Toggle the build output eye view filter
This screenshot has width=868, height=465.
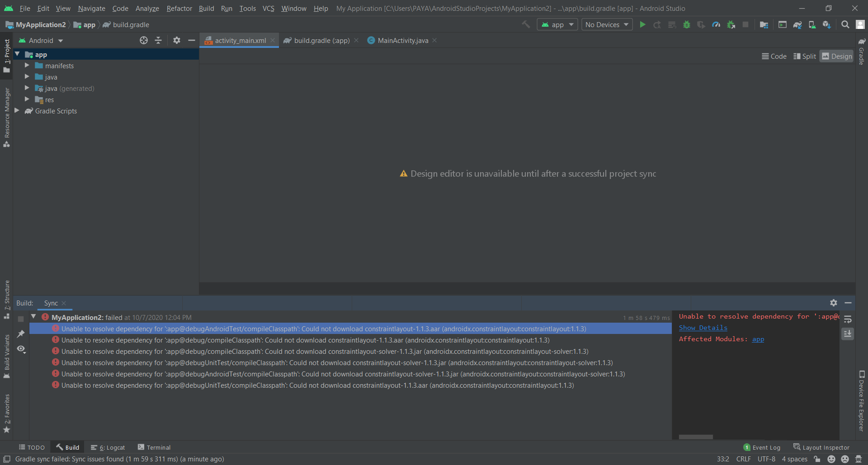tap(21, 349)
